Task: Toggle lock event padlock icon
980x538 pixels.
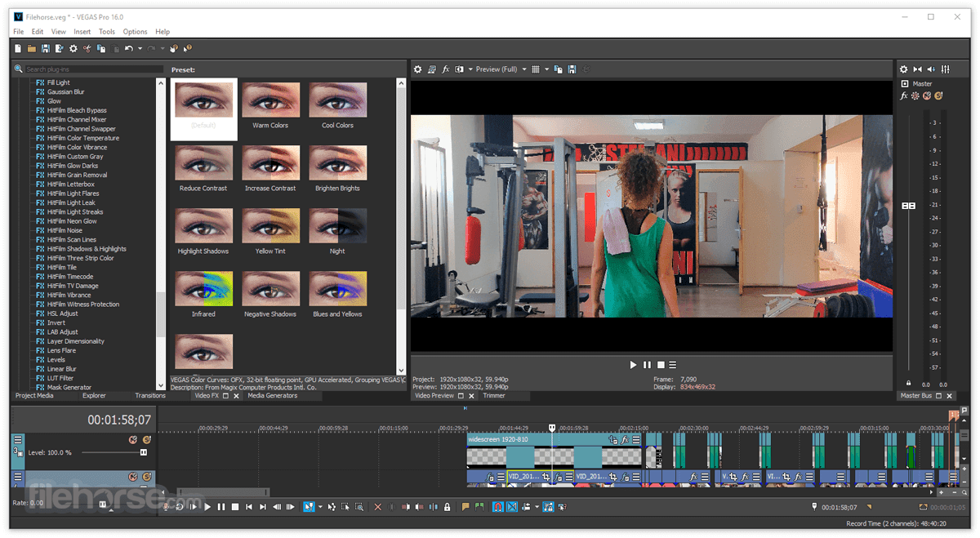Action: click(x=447, y=507)
